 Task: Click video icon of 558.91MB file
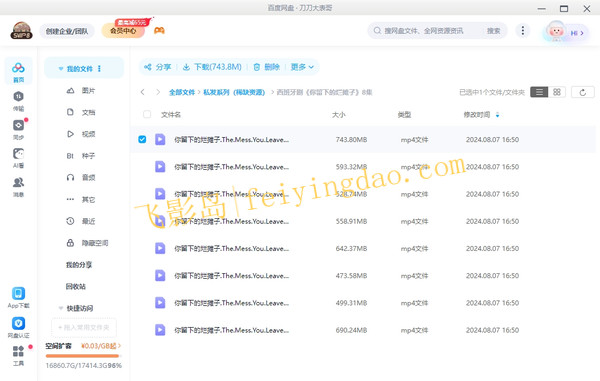coord(160,221)
